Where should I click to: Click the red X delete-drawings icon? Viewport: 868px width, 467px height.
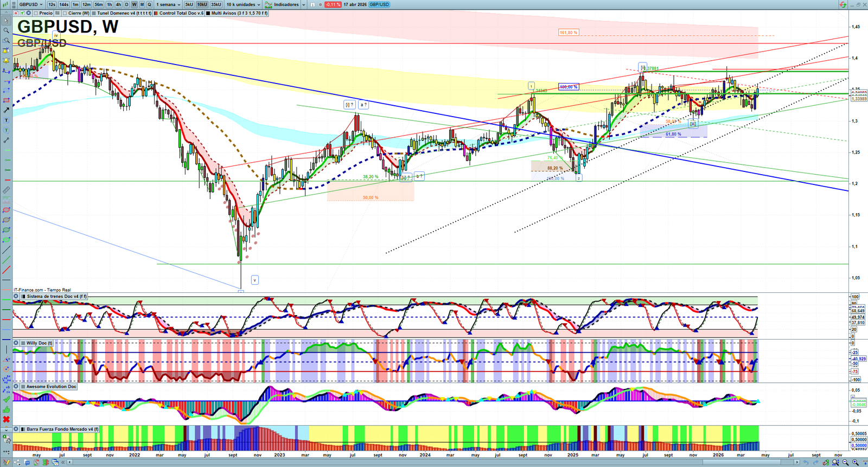[6, 419]
